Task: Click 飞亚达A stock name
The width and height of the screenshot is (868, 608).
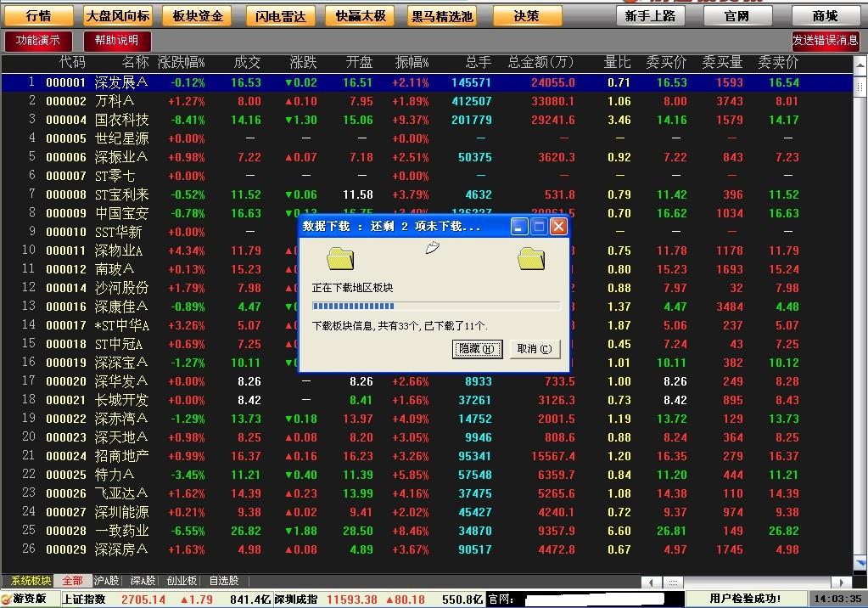Action: pyautogui.click(x=121, y=493)
